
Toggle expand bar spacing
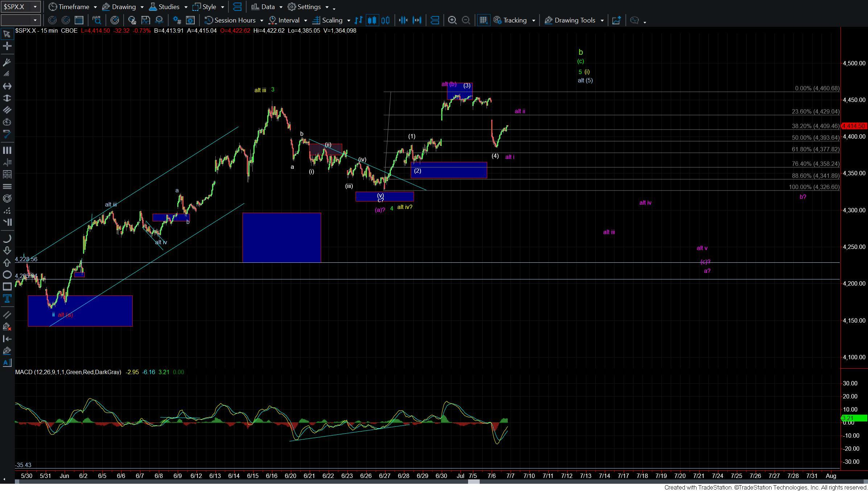[x=417, y=20]
